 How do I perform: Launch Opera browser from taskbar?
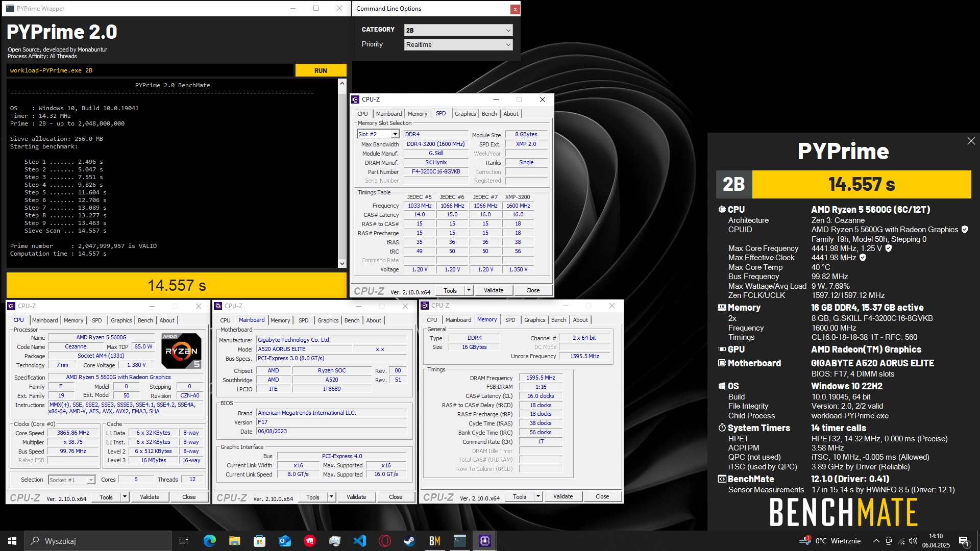385,541
